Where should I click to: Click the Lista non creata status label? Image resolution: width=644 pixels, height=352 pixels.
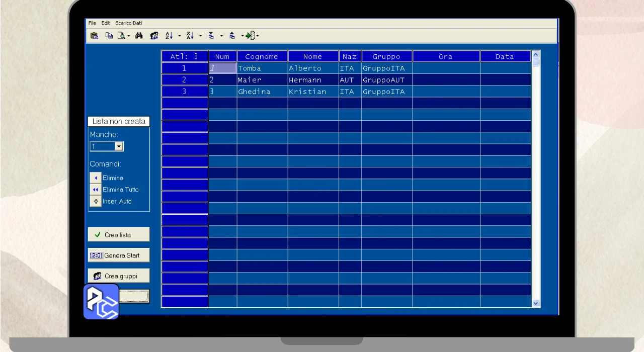tap(119, 121)
